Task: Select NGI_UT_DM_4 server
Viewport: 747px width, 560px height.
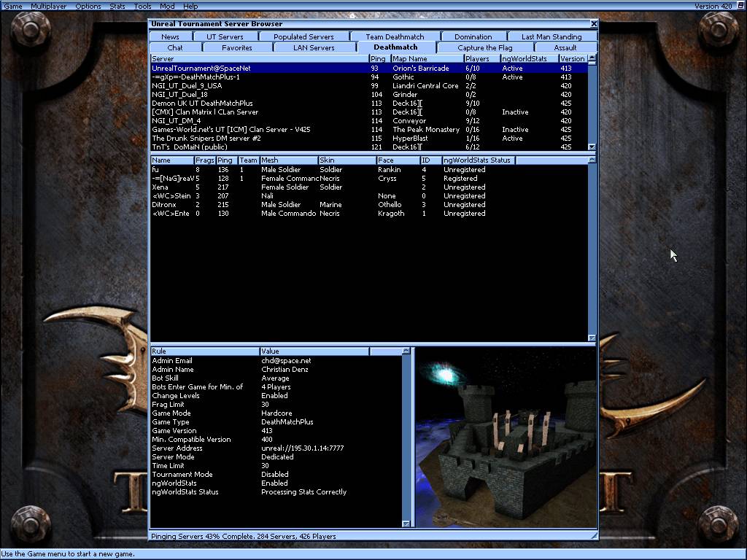Action: click(369, 121)
